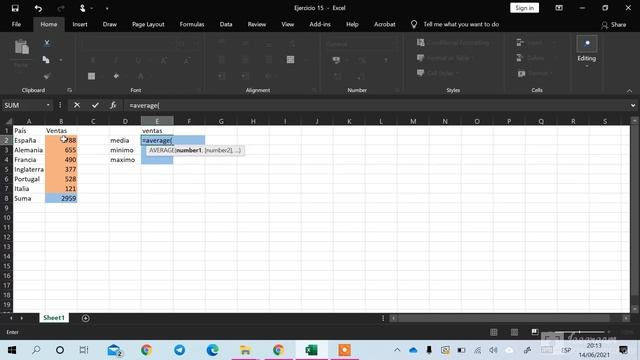Switch to Page Break Preview in status bar
The width and height of the screenshot is (640, 360).
535,332
